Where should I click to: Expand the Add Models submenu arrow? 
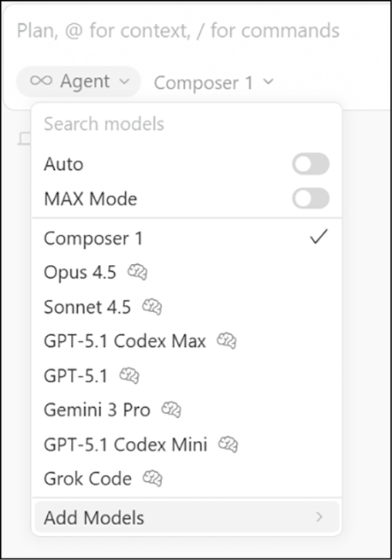coord(319,517)
